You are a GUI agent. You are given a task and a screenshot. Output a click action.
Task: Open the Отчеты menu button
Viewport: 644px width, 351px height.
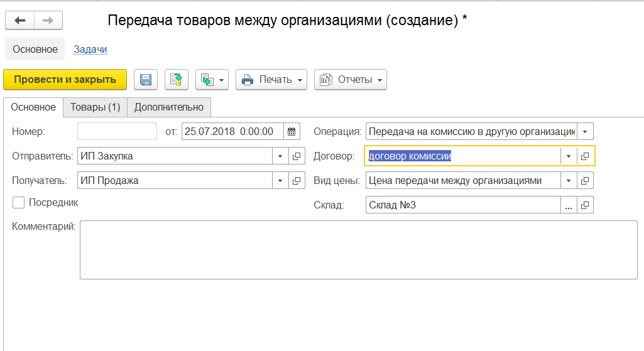(351, 80)
